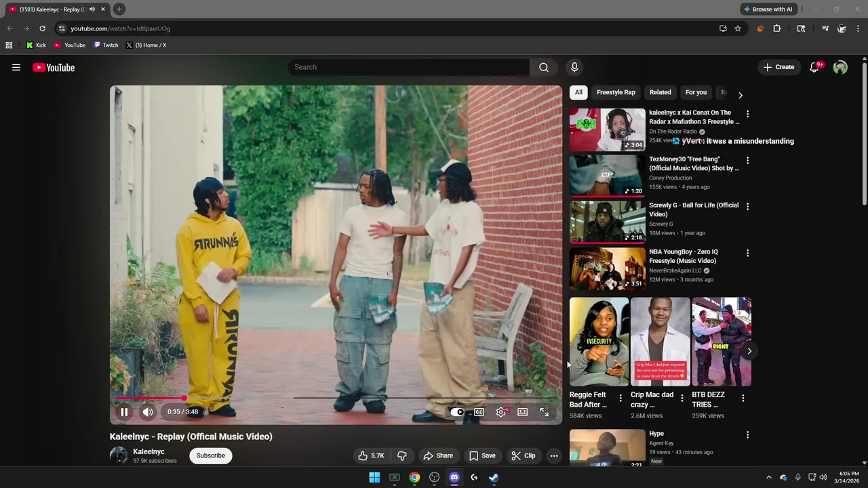Image resolution: width=868 pixels, height=488 pixels.
Task: Click Browse with AI button
Action: point(768,9)
